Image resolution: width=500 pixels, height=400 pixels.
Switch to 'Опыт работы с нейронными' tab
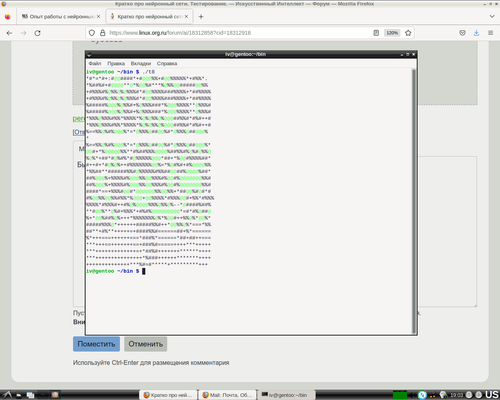coord(61,16)
